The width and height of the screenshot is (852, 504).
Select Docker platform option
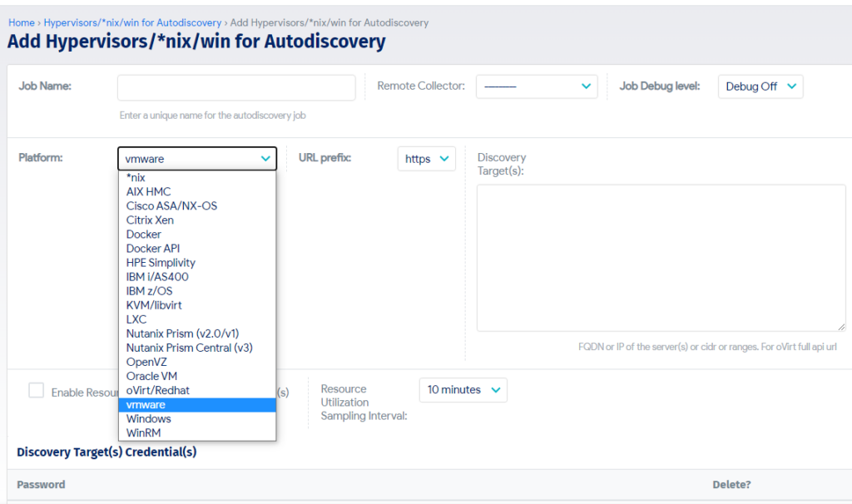point(197,234)
